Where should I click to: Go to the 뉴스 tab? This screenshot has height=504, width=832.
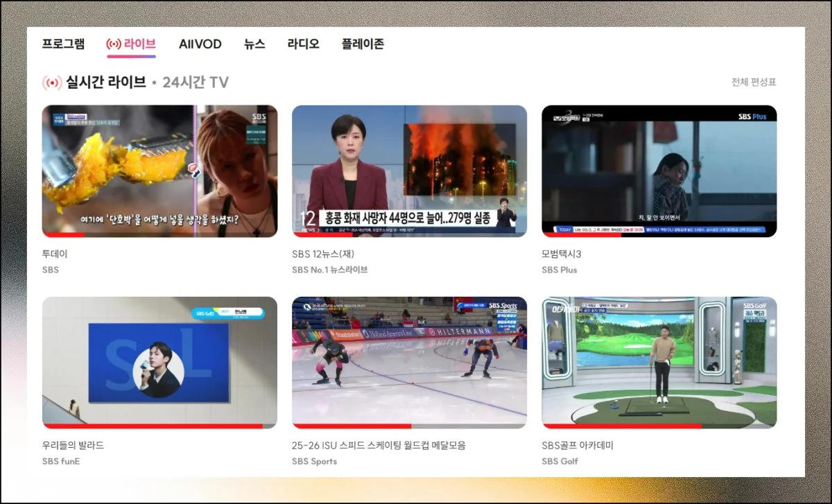254,44
